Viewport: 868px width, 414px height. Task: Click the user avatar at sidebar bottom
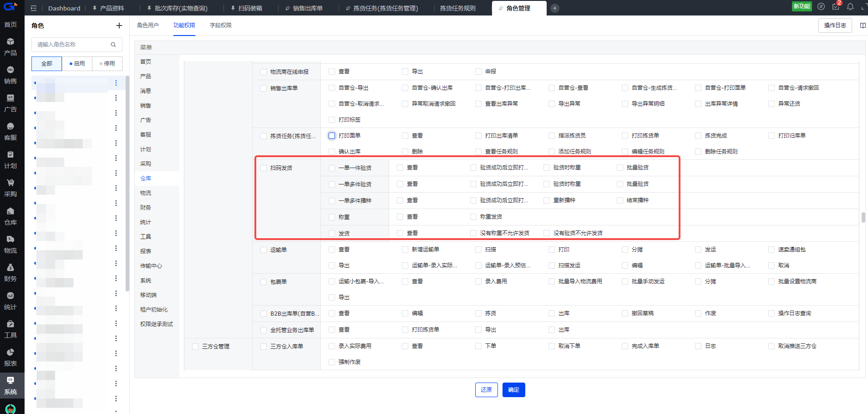point(10,409)
